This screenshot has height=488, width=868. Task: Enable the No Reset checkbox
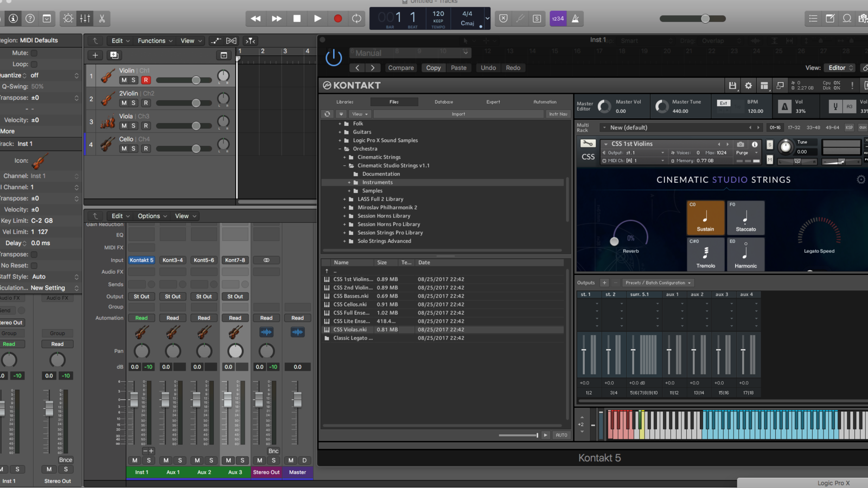[x=34, y=266]
